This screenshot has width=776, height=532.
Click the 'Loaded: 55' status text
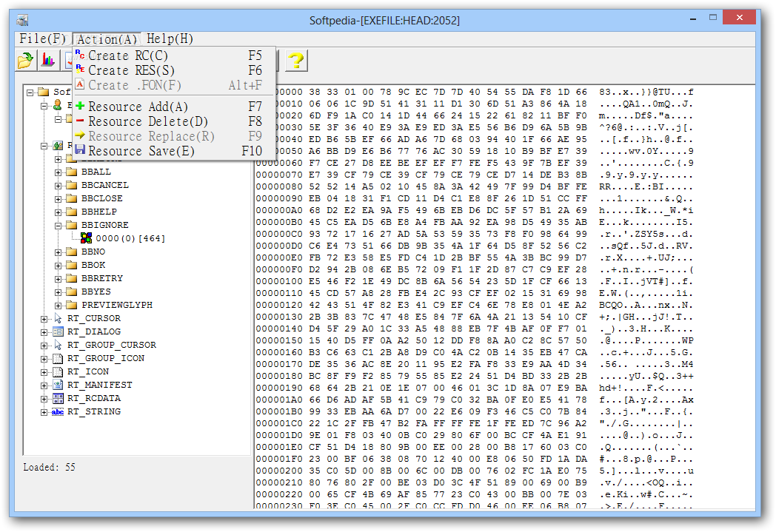49,467
